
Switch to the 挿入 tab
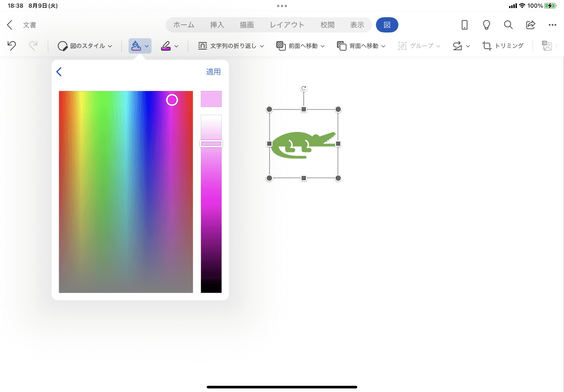[x=217, y=25]
